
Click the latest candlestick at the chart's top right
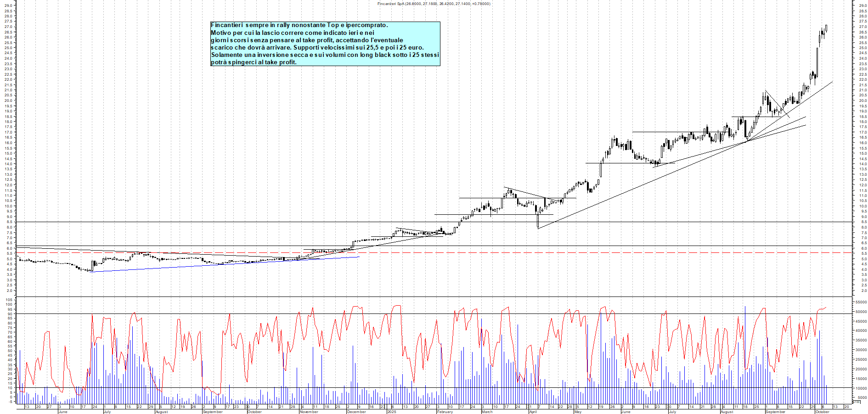click(826, 28)
